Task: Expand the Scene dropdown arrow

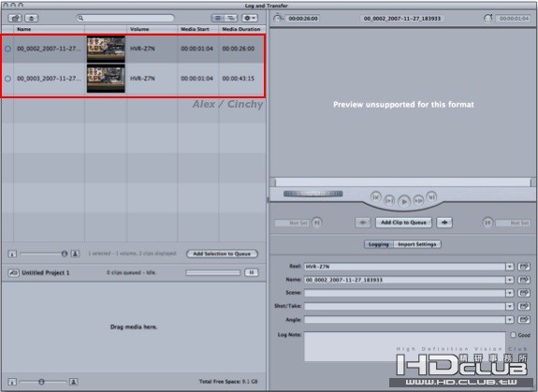Action: pos(510,293)
